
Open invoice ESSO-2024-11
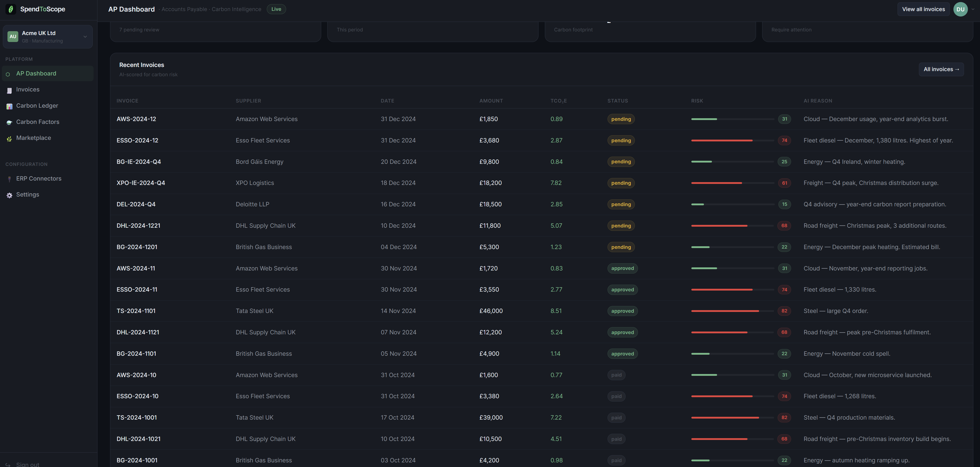[x=137, y=290]
